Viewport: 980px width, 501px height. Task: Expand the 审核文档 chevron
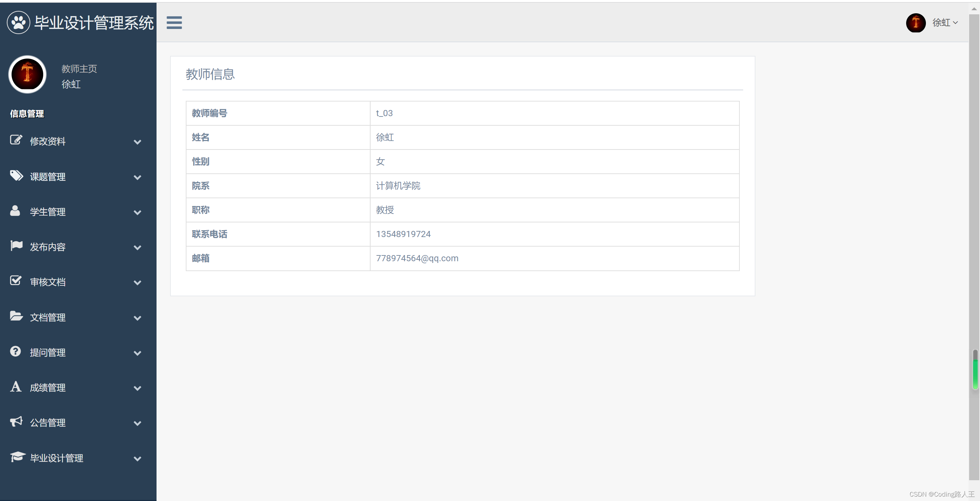pyautogui.click(x=138, y=282)
